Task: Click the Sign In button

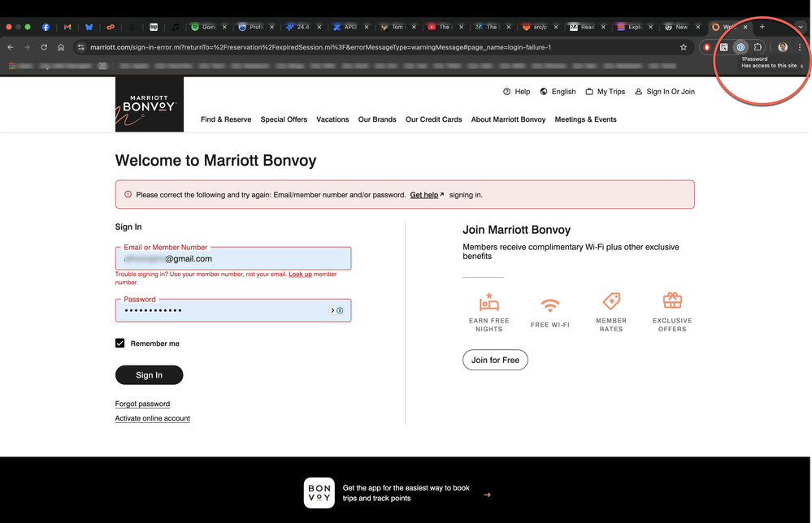Action: click(x=149, y=375)
